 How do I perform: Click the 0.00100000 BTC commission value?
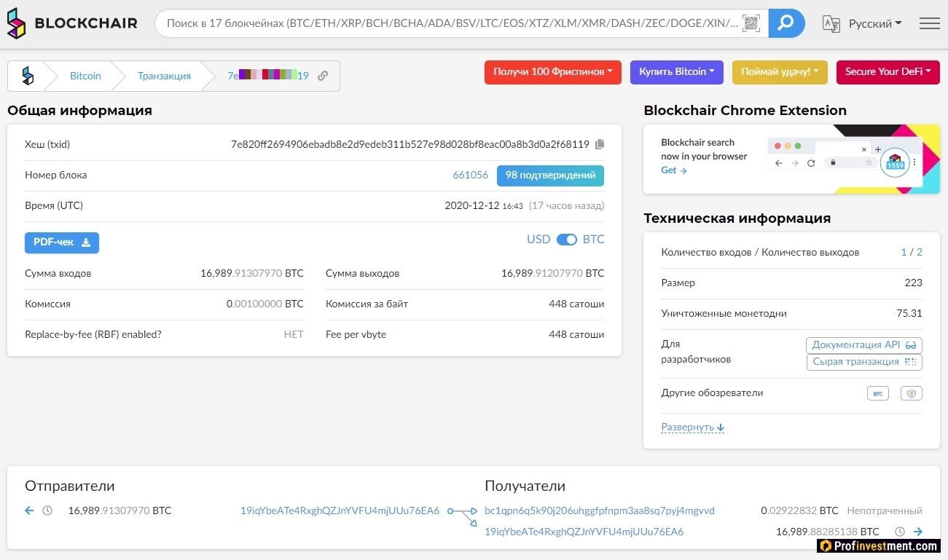pos(265,304)
